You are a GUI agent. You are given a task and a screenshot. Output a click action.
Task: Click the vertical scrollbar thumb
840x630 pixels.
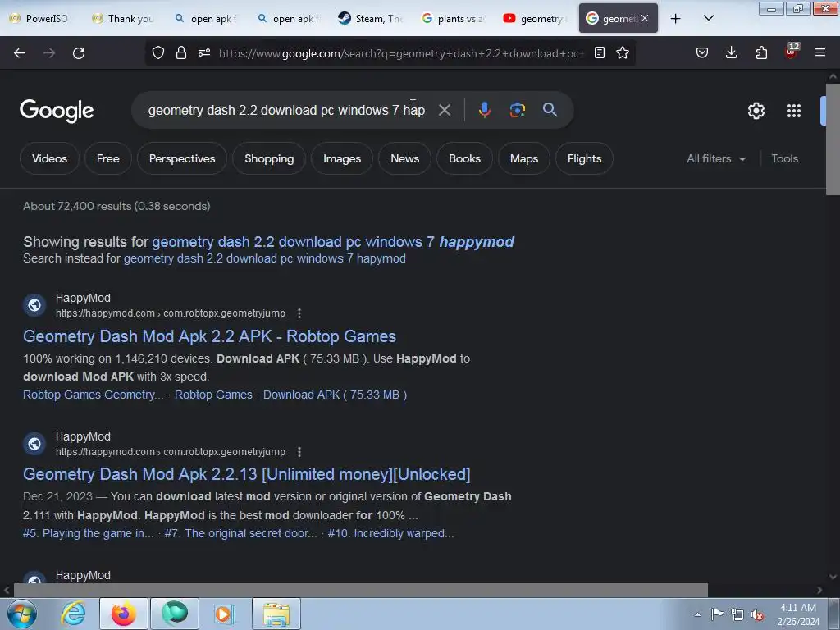pyautogui.click(x=833, y=139)
